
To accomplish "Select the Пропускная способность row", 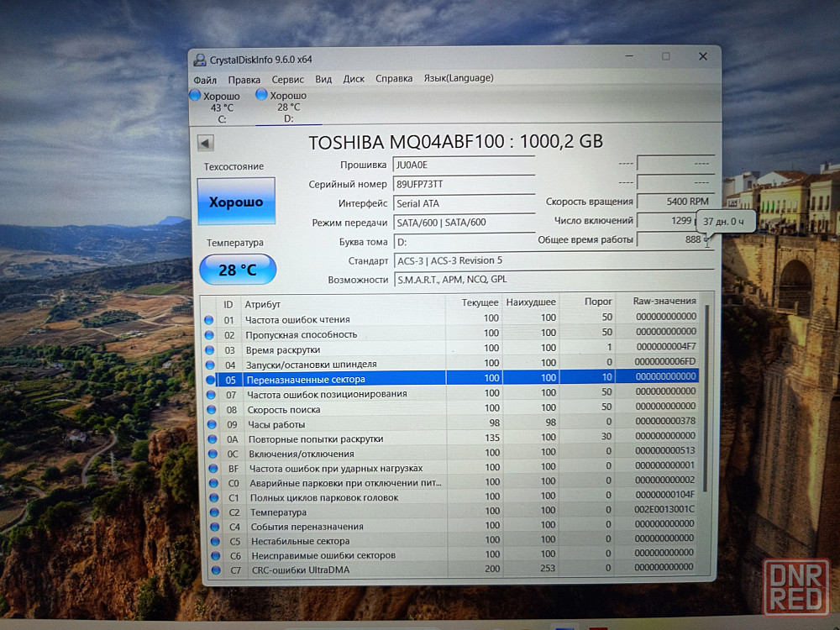I will 450,333.
